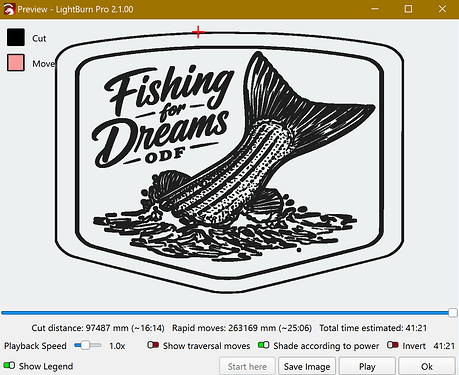This screenshot has width=459, height=375.
Task: Click the 'Cut' legend label
Action: coord(39,38)
